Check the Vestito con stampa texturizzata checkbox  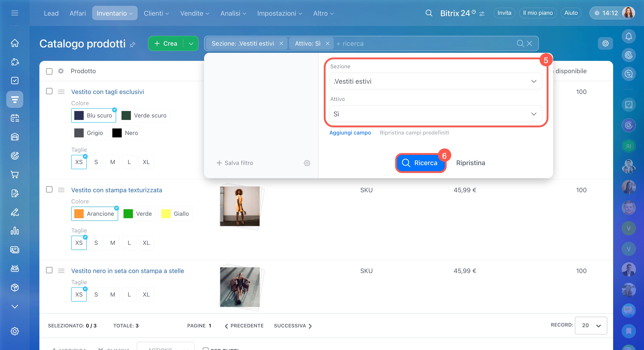click(x=49, y=190)
